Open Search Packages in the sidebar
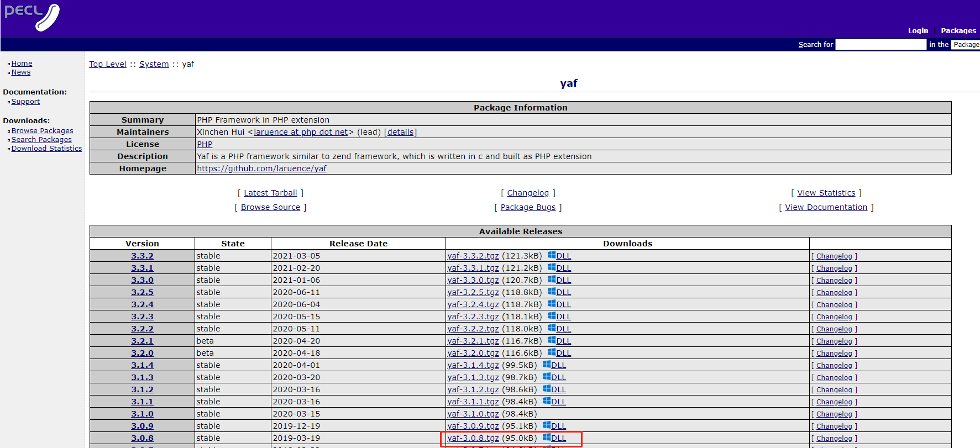Image resolution: width=980 pixels, height=448 pixels. 41,140
